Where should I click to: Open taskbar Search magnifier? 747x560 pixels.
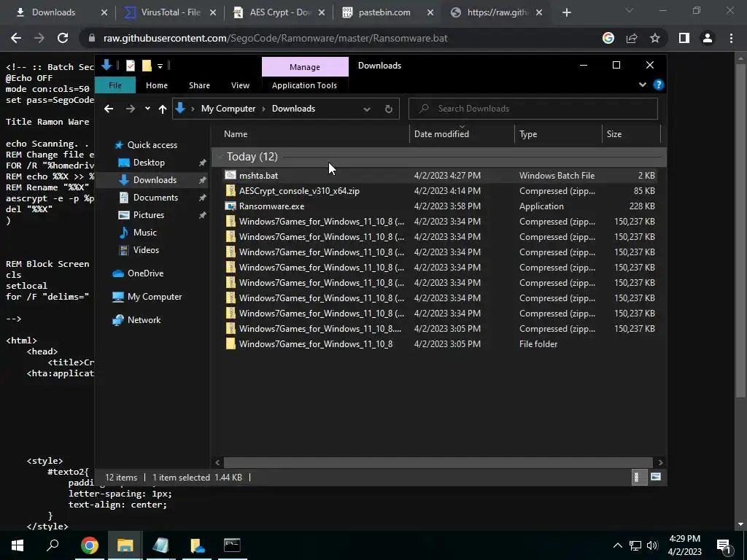[x=53, y=545]
